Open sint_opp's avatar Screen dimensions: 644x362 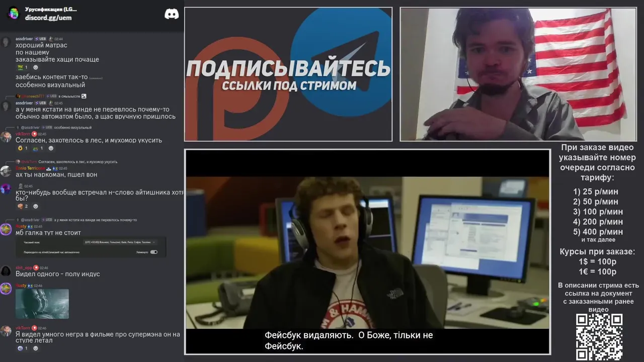click(6, 271)
